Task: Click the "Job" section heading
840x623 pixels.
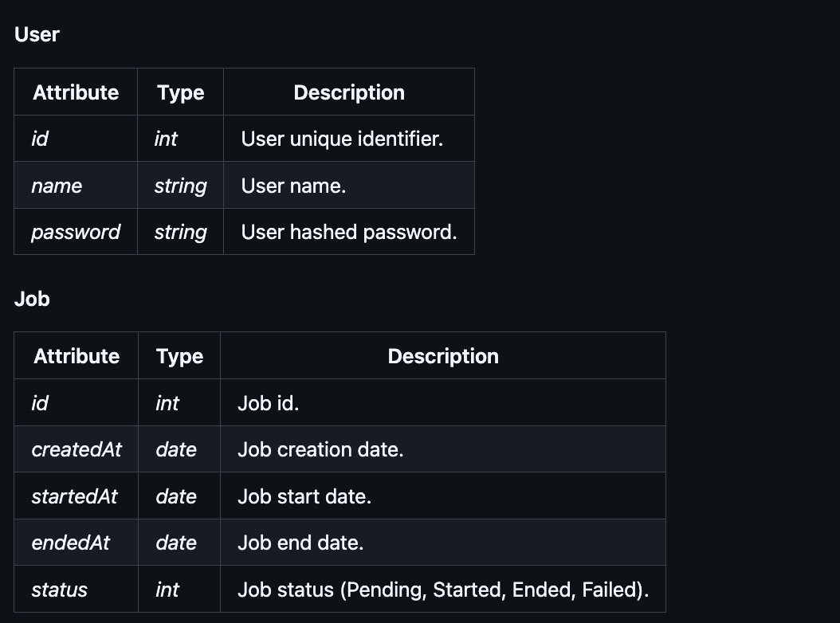Action: pyautogui.click(x=32, y=299)
